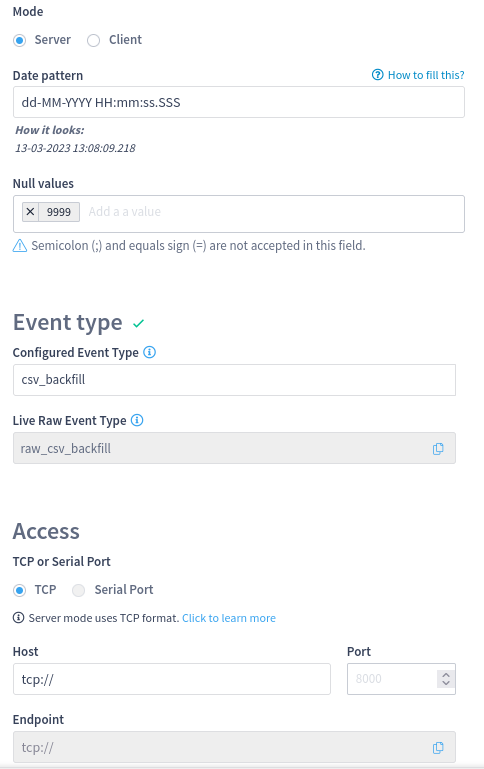Select the Server mode radio button

[x=20, y=40]
